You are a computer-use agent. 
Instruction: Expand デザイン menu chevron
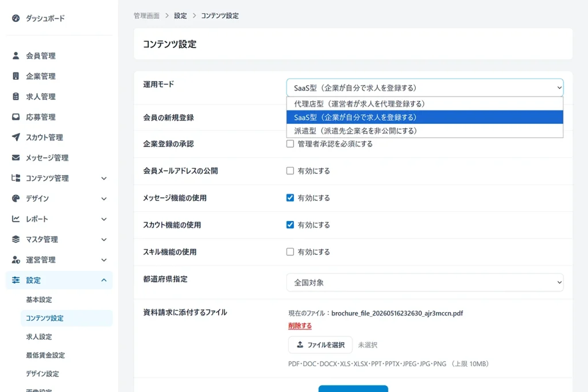coord(104,199)
